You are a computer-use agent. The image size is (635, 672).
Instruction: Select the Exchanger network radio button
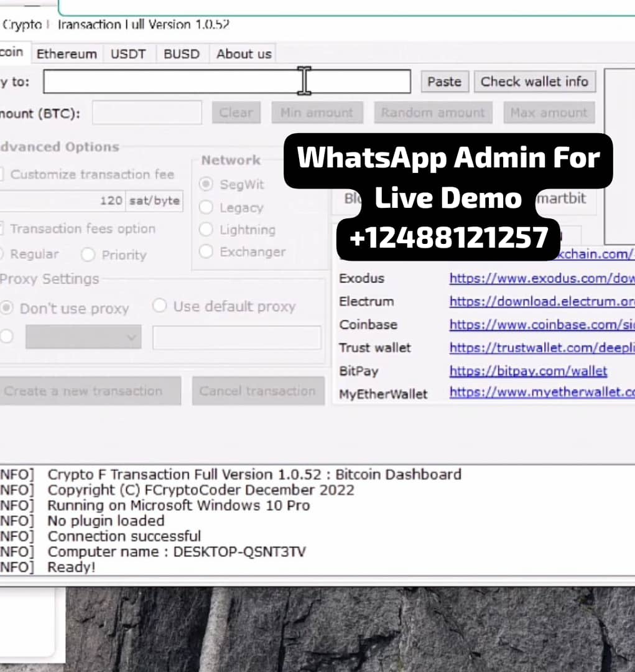tap(206, 251)
